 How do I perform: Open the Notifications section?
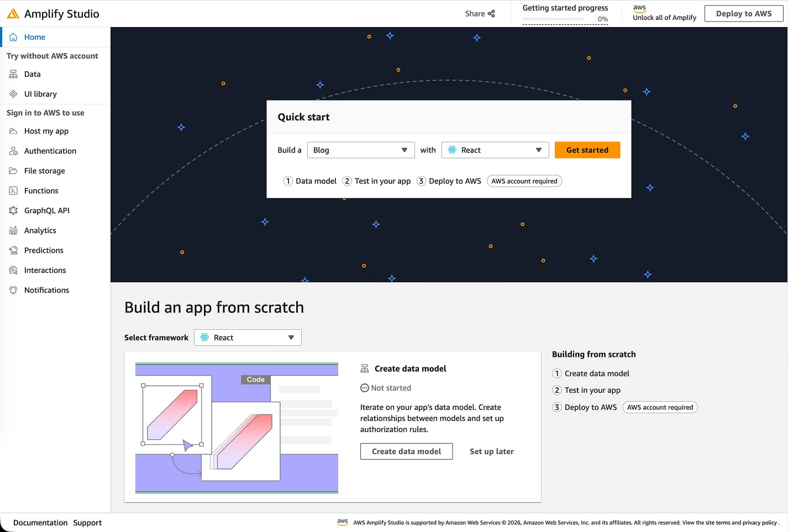(x=46, y=290)
